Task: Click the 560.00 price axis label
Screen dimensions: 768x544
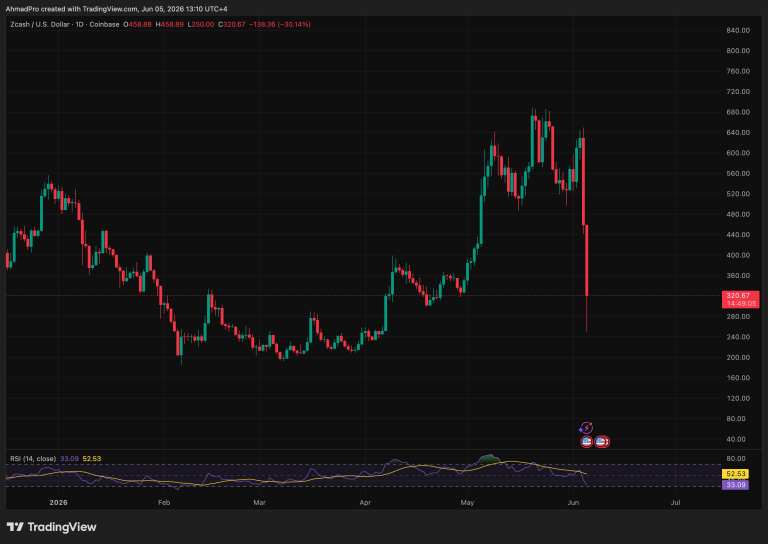Action: pyautogui.click(x=738, y=173)
